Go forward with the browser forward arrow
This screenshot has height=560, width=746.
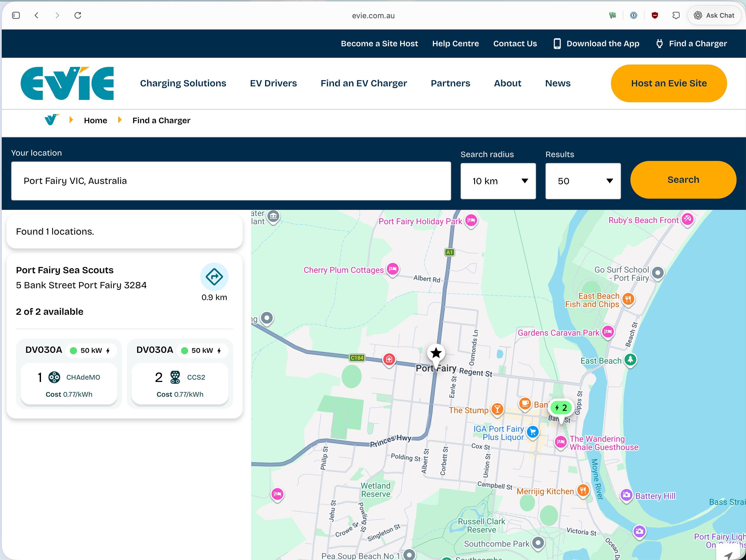[x=57, y=16]
